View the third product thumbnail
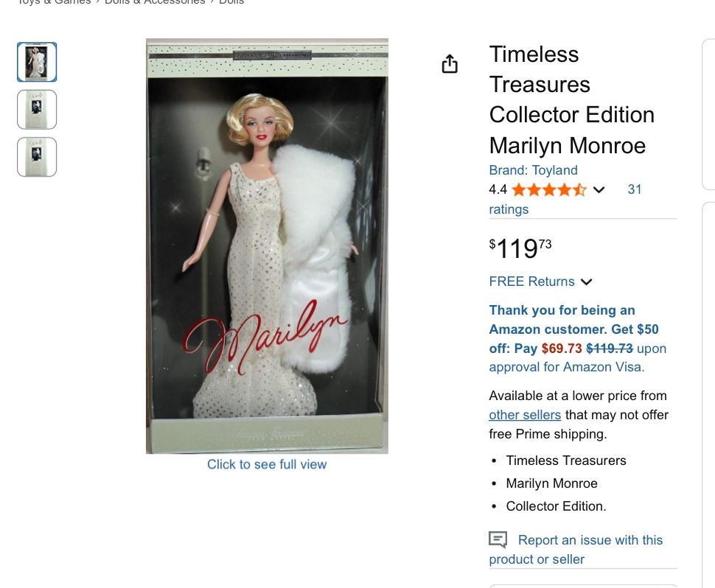Viewport: 715px width, 588px height. click(37, 157)
